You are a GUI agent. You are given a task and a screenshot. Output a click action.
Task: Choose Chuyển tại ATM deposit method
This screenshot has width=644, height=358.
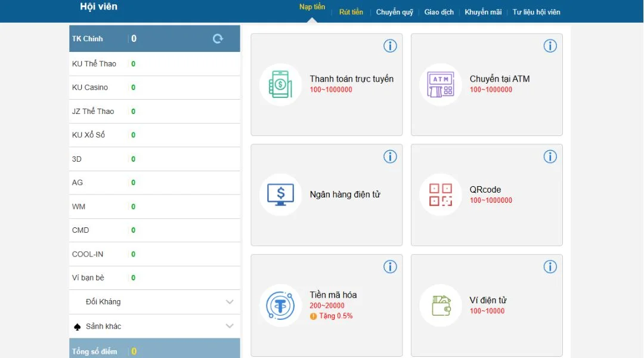click(487, 85)
